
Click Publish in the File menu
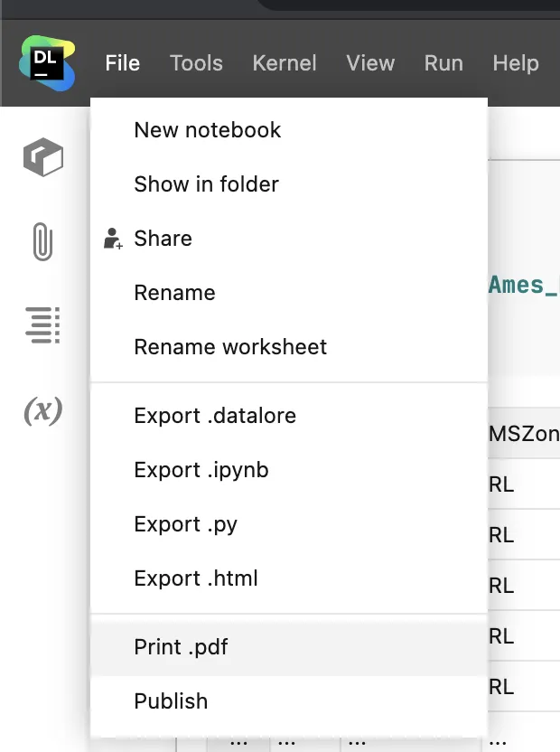point(171,701)
